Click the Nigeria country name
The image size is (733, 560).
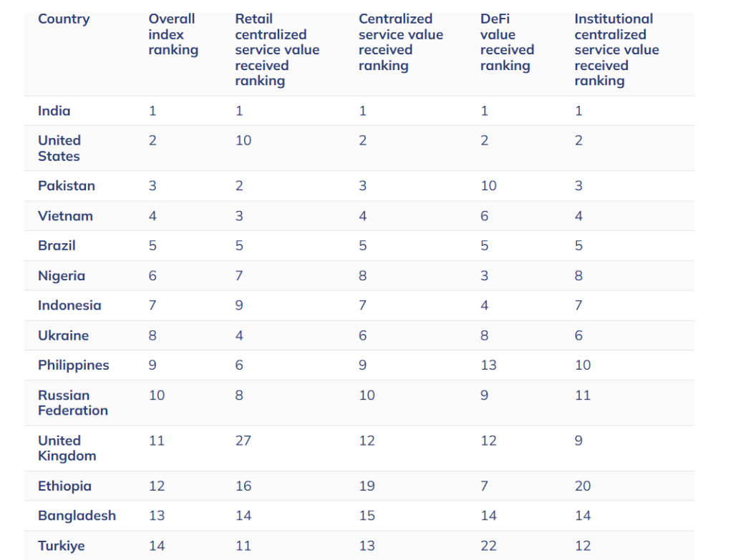point(62,275)
